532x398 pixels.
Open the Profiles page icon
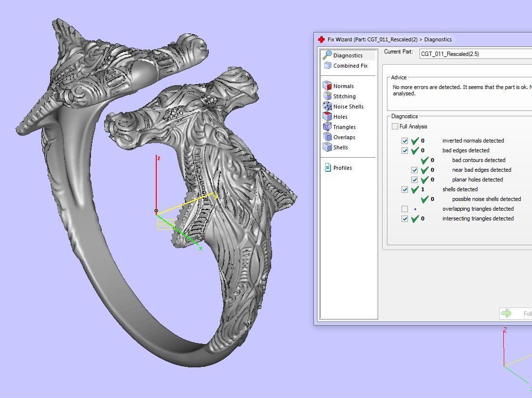328,167
